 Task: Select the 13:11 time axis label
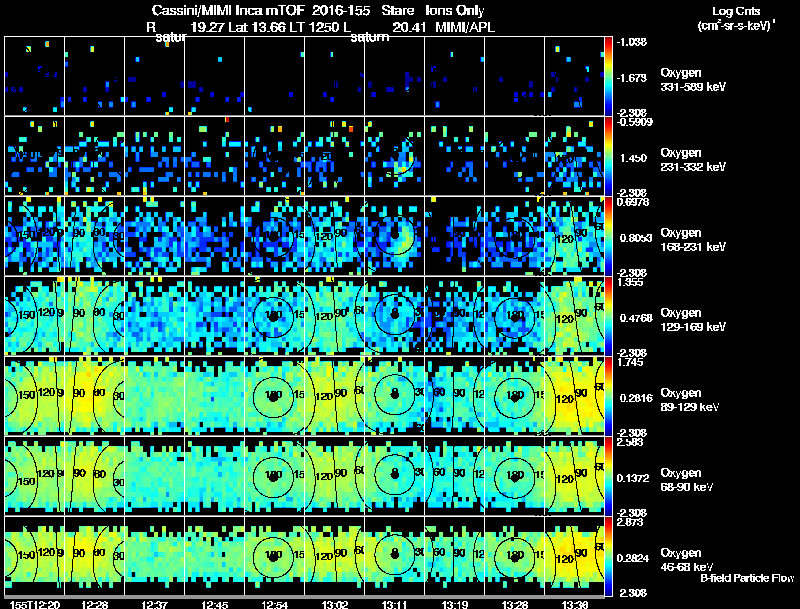point(394,604)
